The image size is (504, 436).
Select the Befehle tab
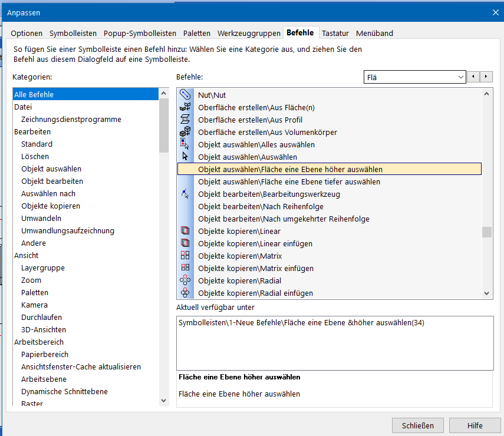[300, 33]
